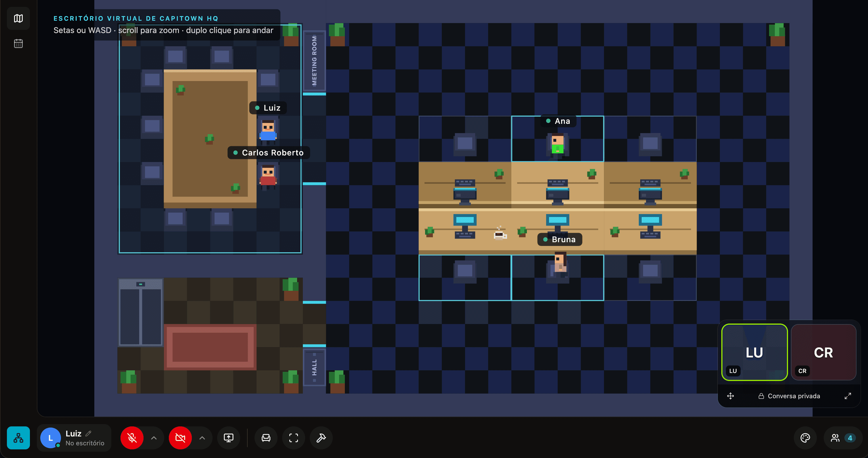Edit Luiz's name with pencil icon
Viewport: 868px width, 458px height.
(88, 434)
